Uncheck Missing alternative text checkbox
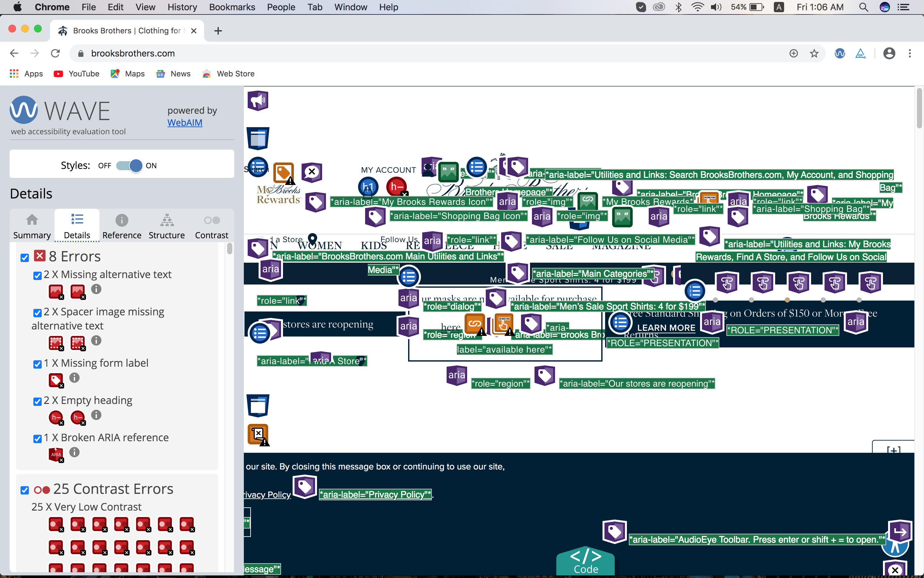The width and height of the screenshot is (924, 578). pos(38,276)
